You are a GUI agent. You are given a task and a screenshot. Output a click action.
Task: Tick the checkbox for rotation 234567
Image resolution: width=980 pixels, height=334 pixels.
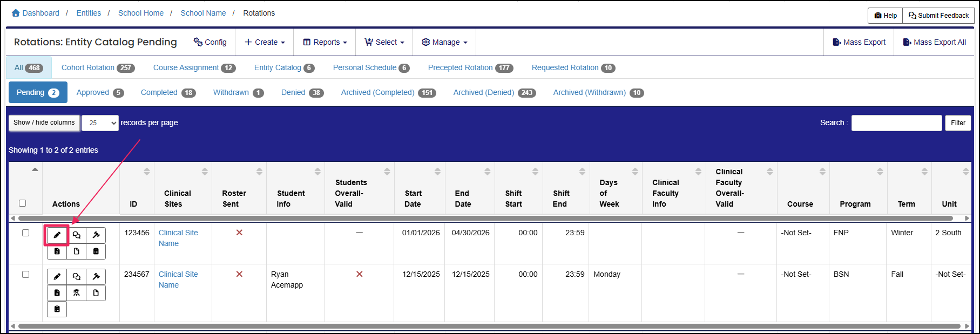(x=25, y=275)
